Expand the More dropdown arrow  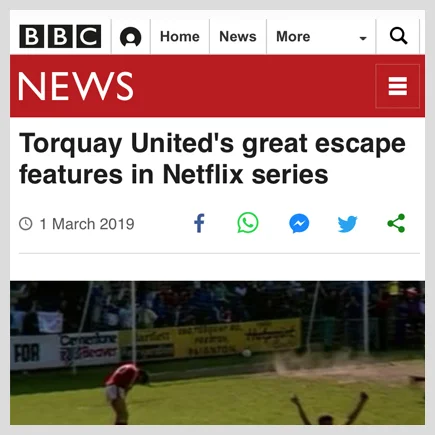pos(363,38)
